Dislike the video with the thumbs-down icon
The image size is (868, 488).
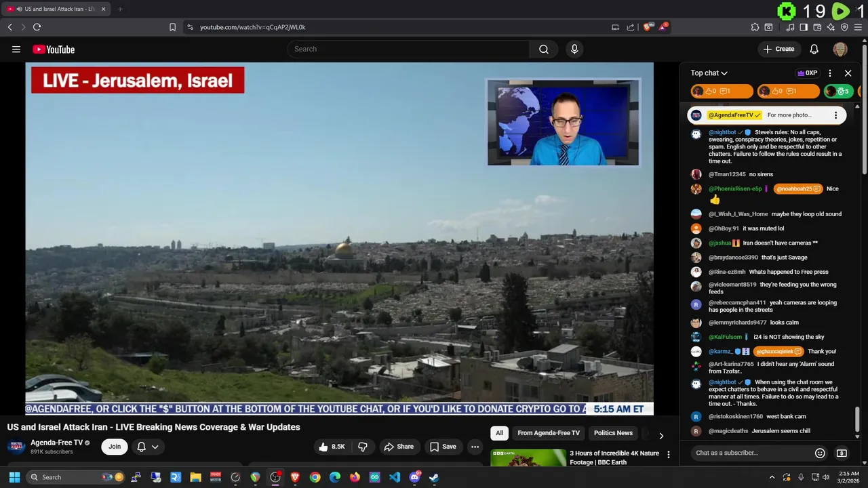pyautogui.click(x=363, y=447)
